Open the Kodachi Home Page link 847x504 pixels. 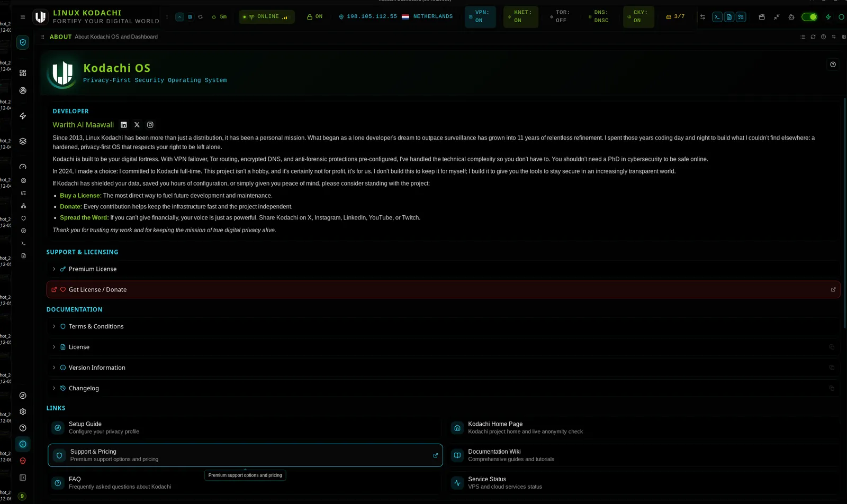[x=644, y=428]
